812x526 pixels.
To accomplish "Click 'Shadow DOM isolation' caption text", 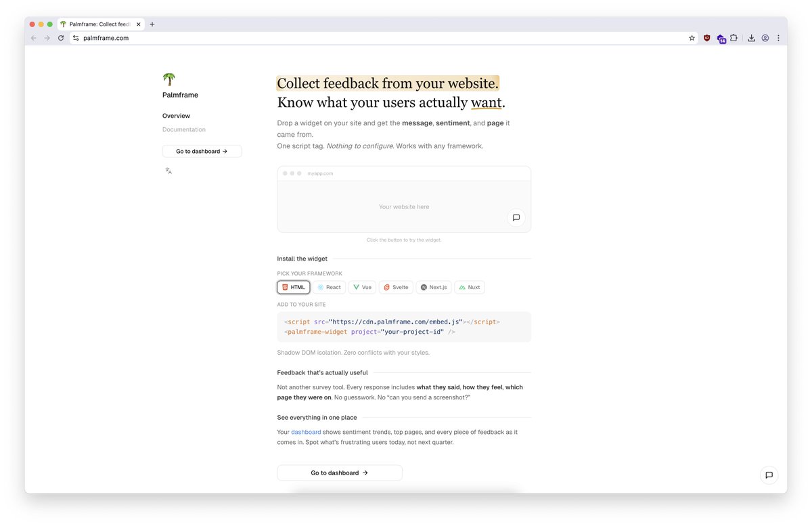I will coord(353,352).
